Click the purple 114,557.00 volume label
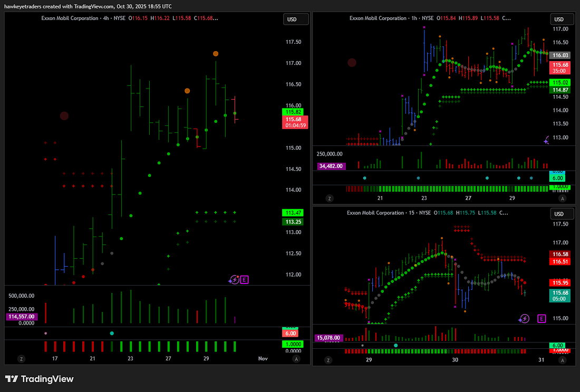The width and height of the screenshot is (580, 392). tap(22, 317)
